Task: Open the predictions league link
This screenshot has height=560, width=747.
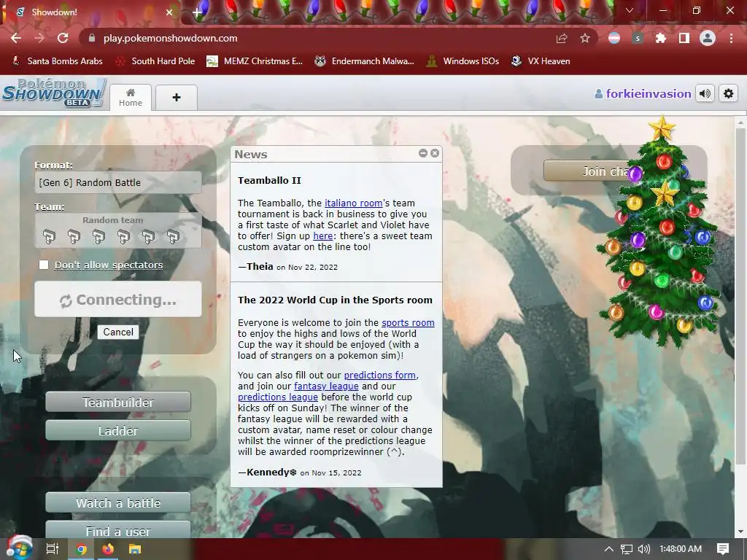Action: [278, 397]
